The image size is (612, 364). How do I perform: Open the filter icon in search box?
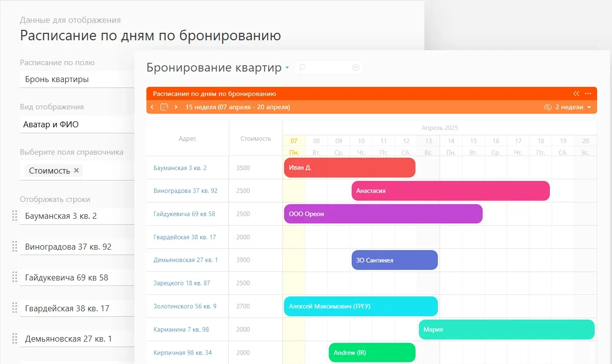pyautogui.click(x=356, y=67)
